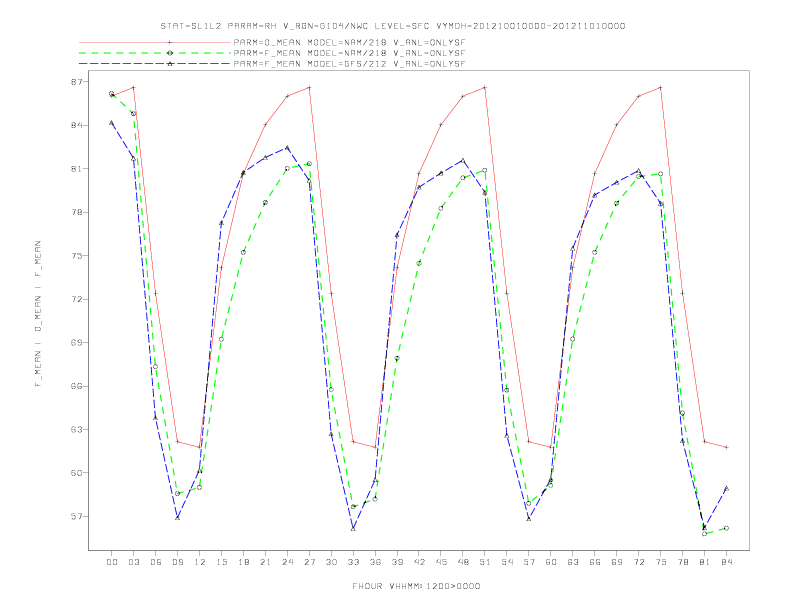Click the x-axis hour label 60
Screen dimensions: 792x612
[551, 562]
